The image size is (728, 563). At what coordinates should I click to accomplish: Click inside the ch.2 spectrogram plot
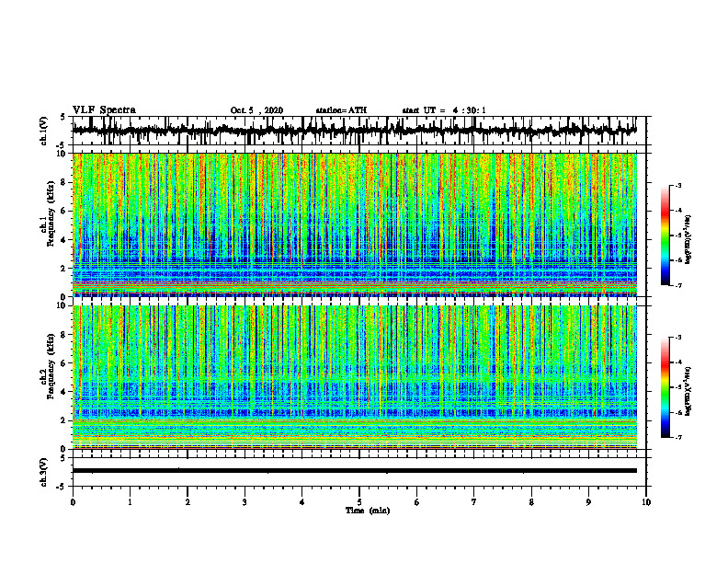click(354, 377)
